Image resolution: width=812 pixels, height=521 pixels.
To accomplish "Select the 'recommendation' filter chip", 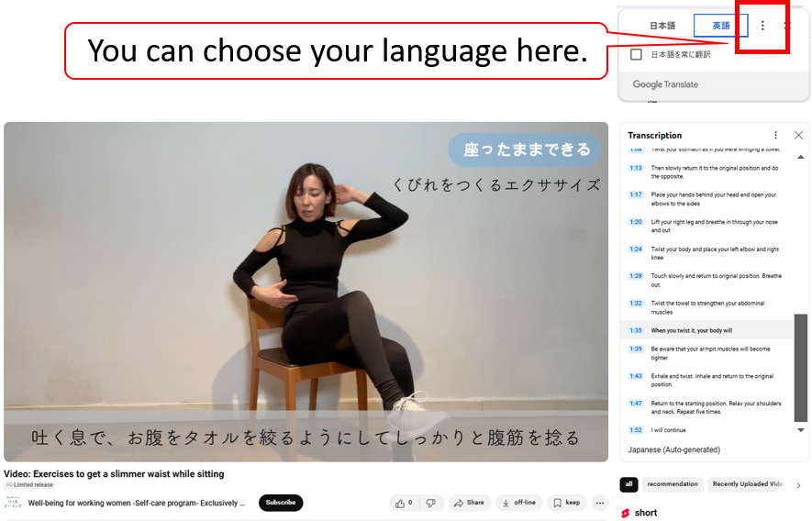I will point(673,484).
